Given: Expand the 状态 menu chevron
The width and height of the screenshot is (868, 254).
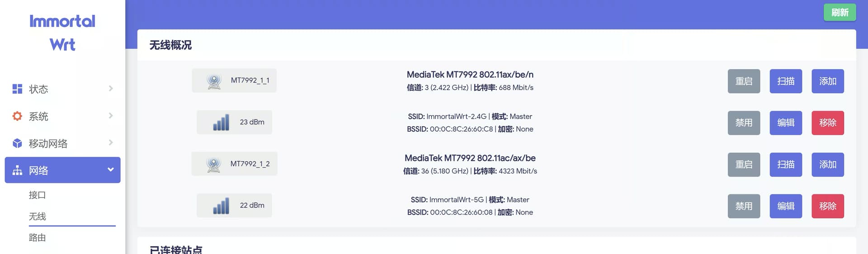Looking at the screenshot, I should 111,88.
